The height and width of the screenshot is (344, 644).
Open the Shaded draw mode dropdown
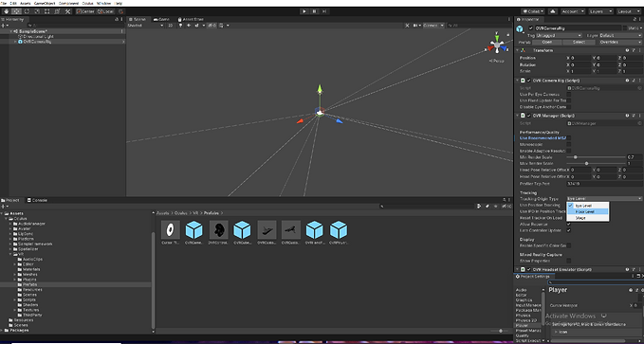[x=145, y=26]
